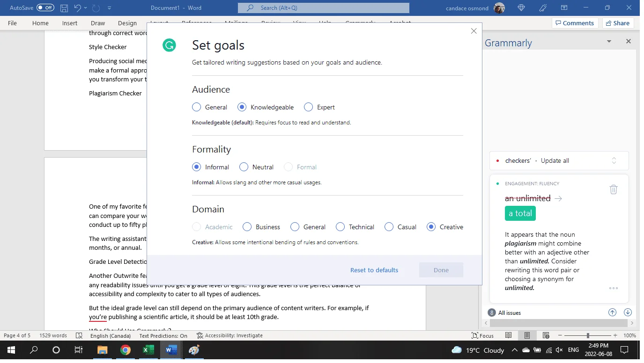Switch to Web Layout view icon

click(x=546, y=335)
